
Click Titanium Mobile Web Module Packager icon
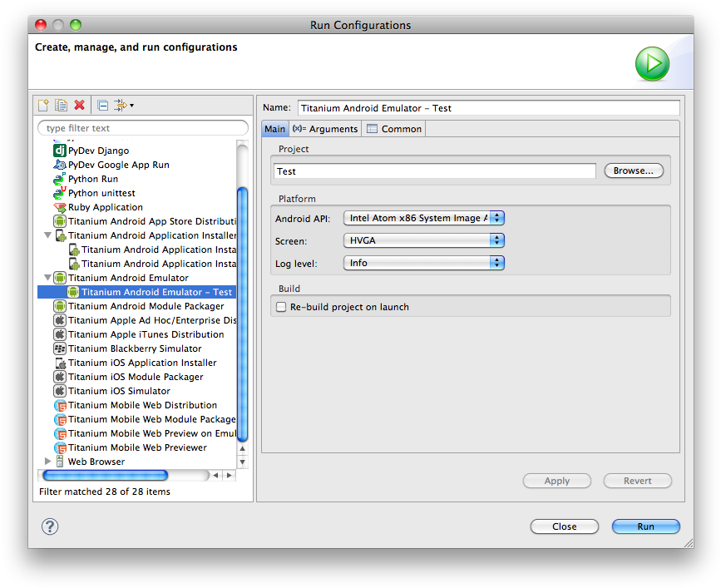60,419
